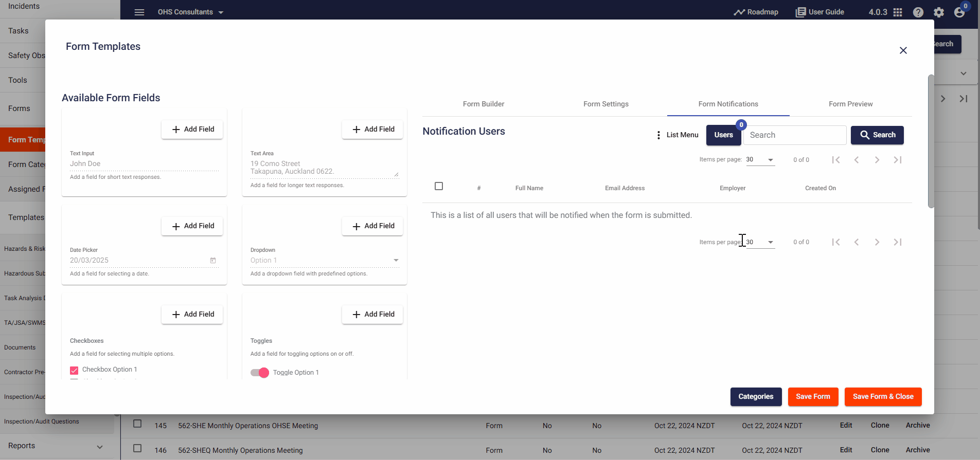Select checkbox for row 146
The height and width of the screenshot is (460, 980).
pyautogui.click(x=137, y=448)
